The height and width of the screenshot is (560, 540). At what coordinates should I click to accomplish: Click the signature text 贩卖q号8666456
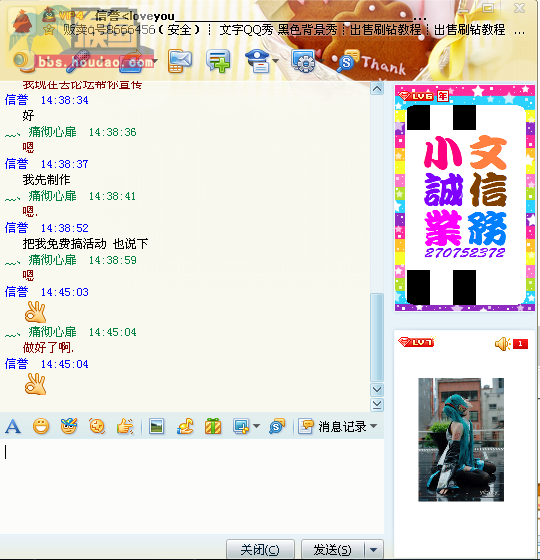click(x=109, y=30)
